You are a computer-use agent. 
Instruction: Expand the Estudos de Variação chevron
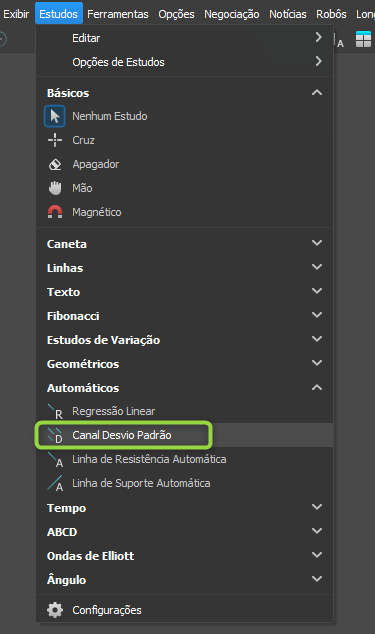[317, 339]
